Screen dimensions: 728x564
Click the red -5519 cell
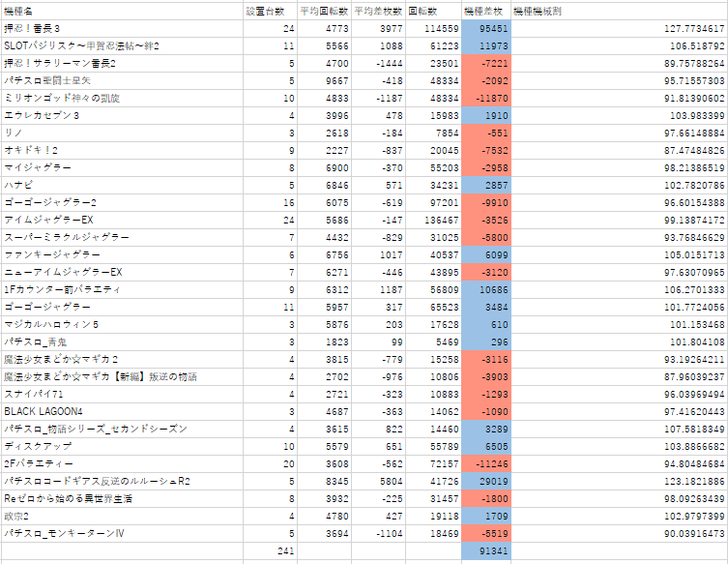pyautogui.click(x=486, y=534)
